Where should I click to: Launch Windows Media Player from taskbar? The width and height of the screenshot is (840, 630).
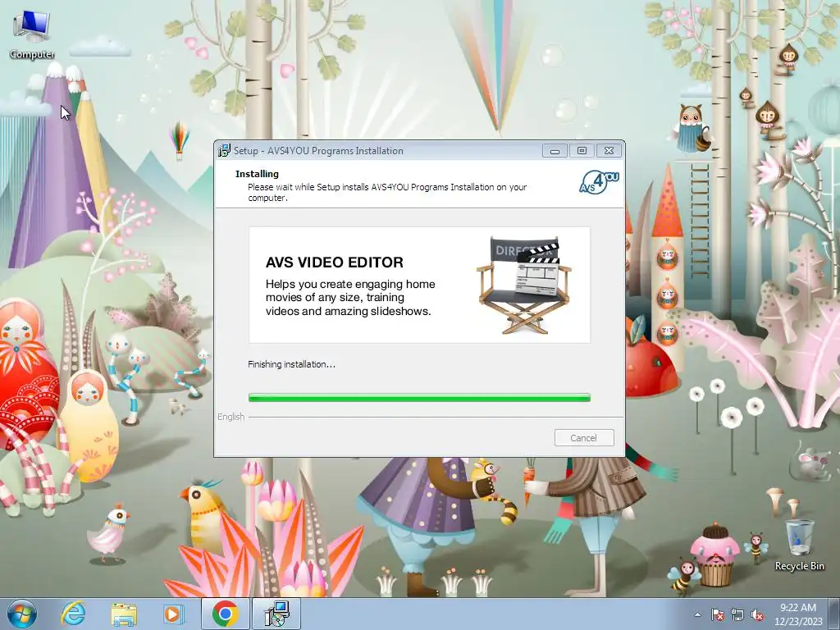(x=173, y=614)
